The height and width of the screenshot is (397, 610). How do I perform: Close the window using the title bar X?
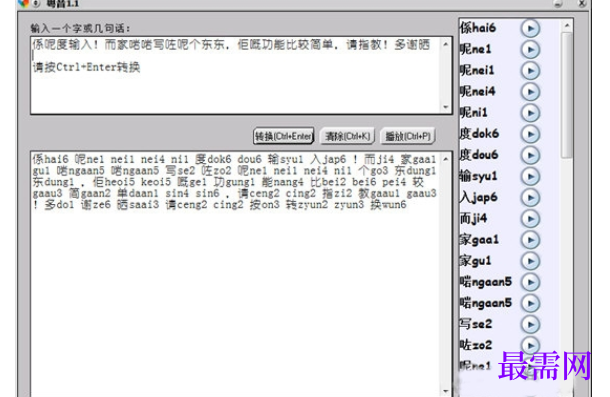[x=582, y=4]
